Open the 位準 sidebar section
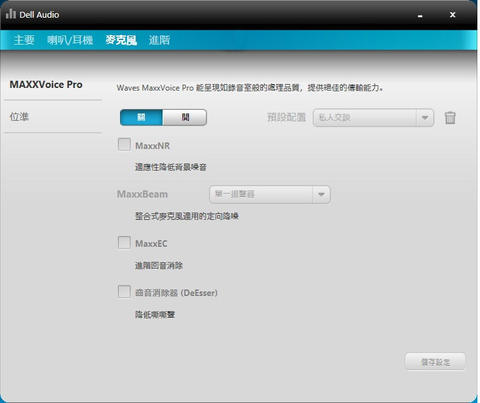Image resolution: width=480 pixels, height=403 pixels. [19, 117]
